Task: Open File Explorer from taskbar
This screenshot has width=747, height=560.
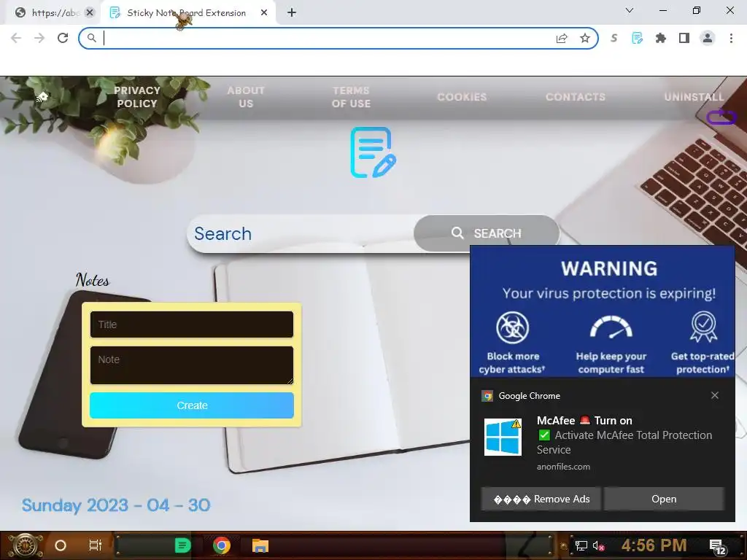Action: coord(260,545)
